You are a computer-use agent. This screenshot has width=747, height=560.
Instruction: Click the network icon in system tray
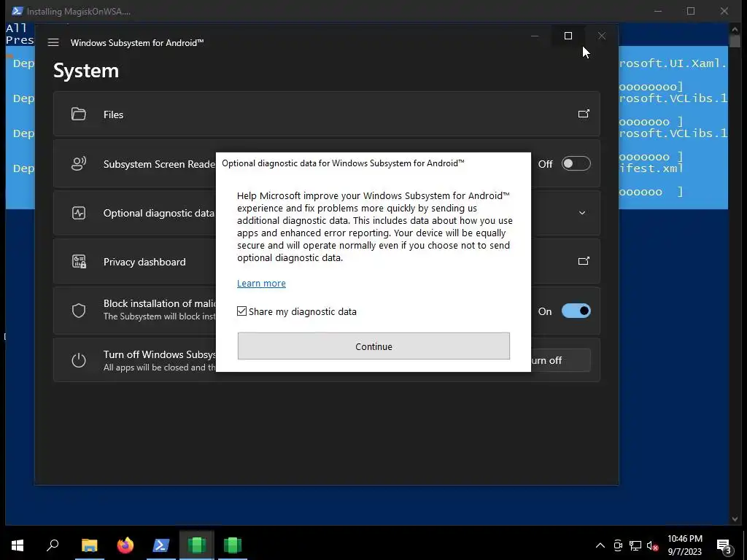635,545
